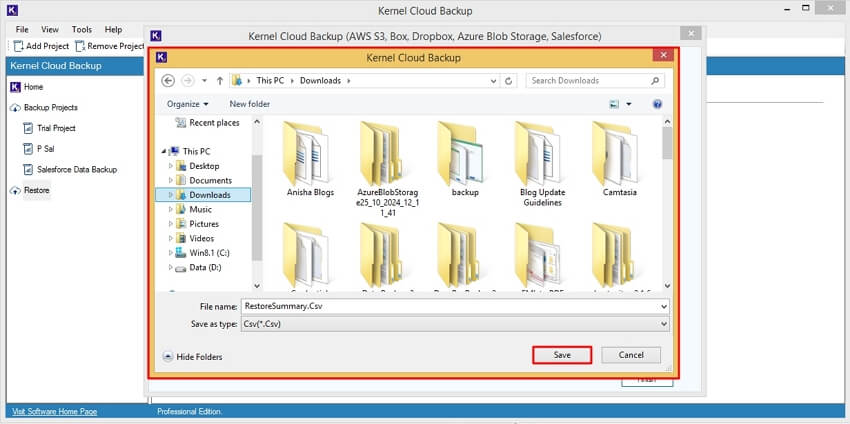The width and height of the screenshot is (850, 424).
Task: Select Backup Projects in sidebar
Action: click(x=44, y=107)
